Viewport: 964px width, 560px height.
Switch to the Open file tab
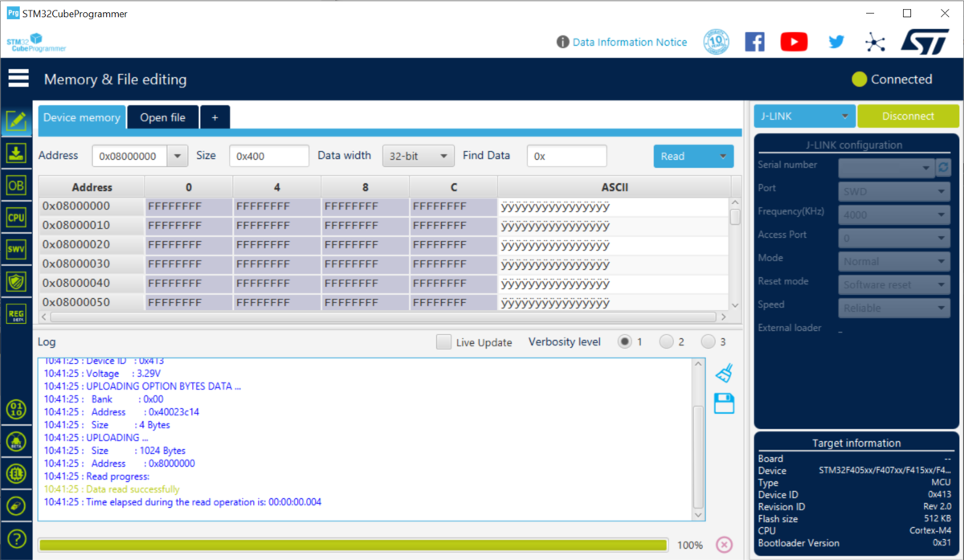[162, 116]
